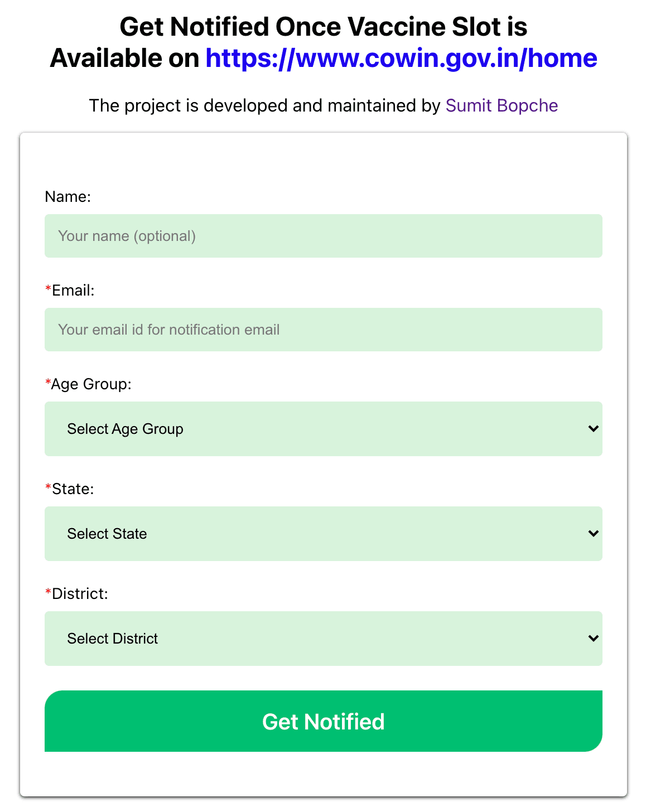The height and width of the screenshot is (812, 646).
Task: Click the '*State:' field label
Action: tap(69, 489)
